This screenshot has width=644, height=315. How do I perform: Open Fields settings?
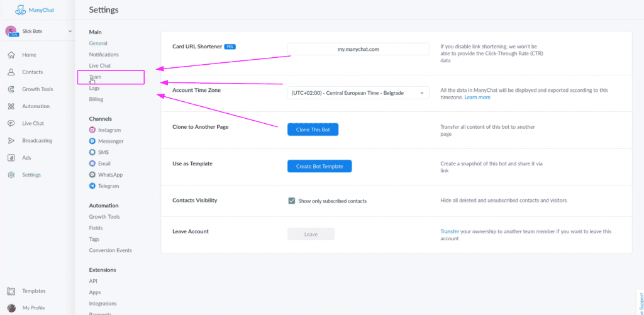[96, 228]
